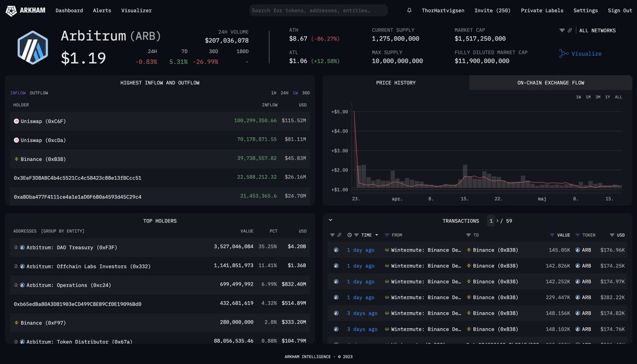
Task: Open the filter icon next to ALL NETWORKS
Action: point(562,30)
